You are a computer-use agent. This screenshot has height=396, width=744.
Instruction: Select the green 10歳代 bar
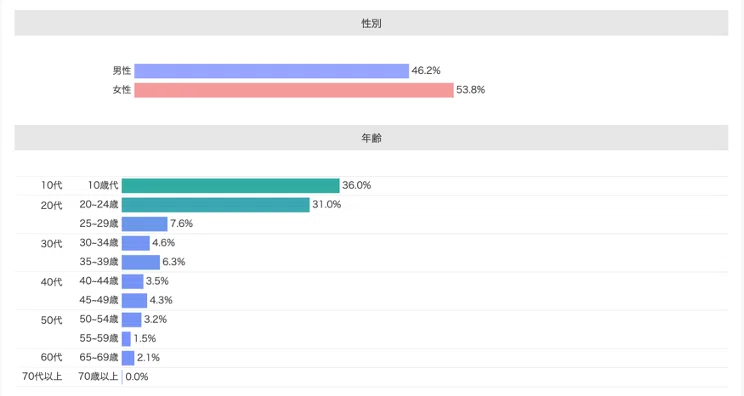(x=231, y=186)
